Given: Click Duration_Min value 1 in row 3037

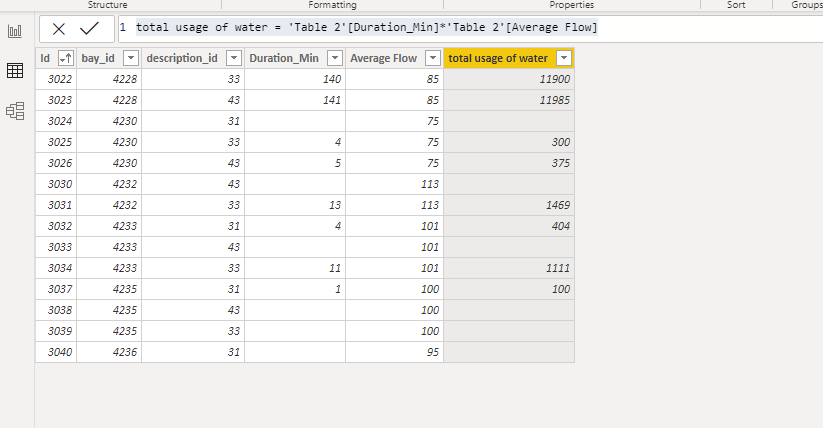Looking at the screenshot, I should [x=295, y=289].
